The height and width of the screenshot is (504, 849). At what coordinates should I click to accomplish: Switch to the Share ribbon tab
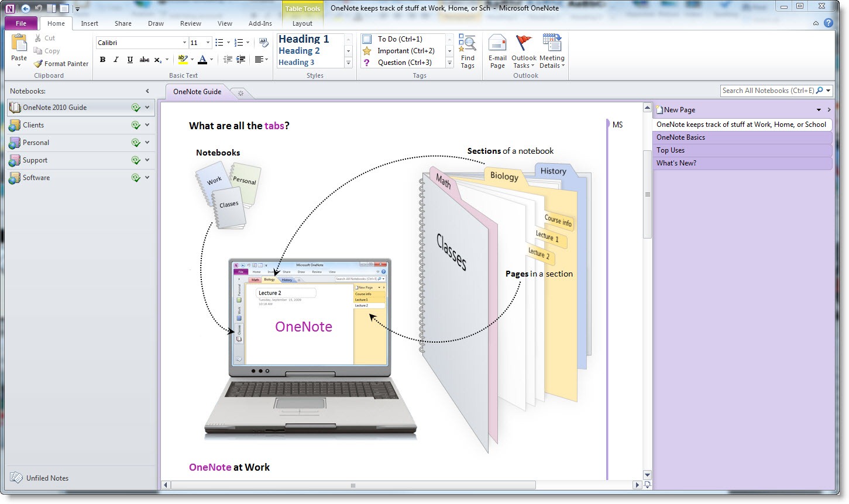pos(123,23)
